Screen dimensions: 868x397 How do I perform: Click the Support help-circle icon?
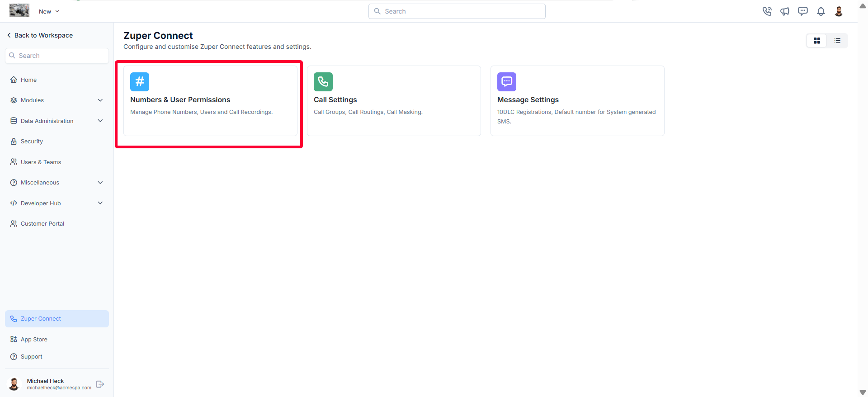14,357
